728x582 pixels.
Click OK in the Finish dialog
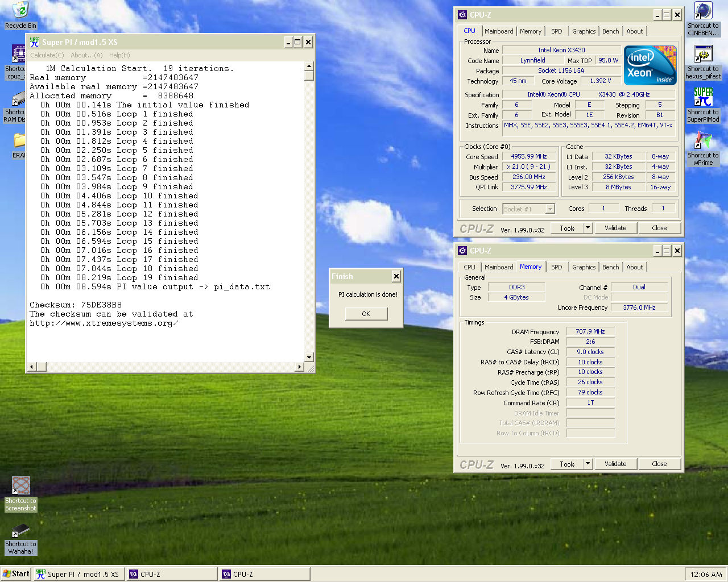coord(366,314)
